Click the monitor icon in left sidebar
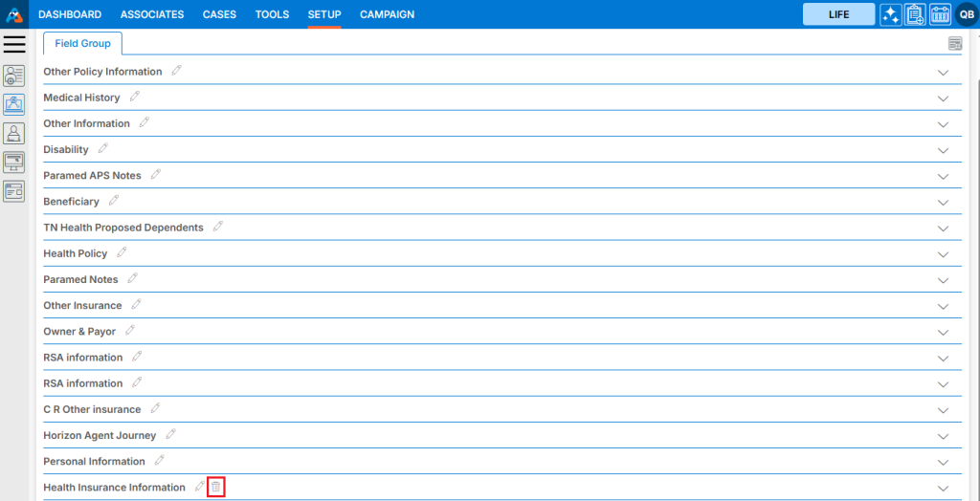This screenshot has height=501, width=980. click(14, 163)
